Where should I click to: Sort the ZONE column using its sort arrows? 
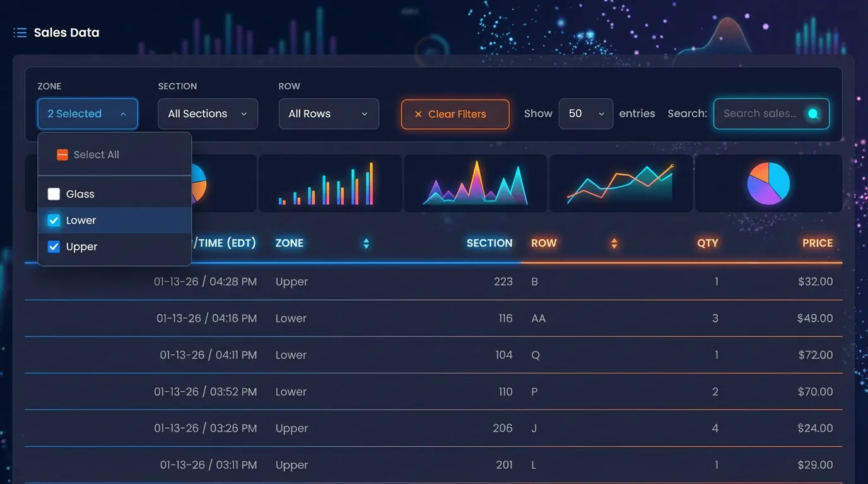tap(366, 243)
